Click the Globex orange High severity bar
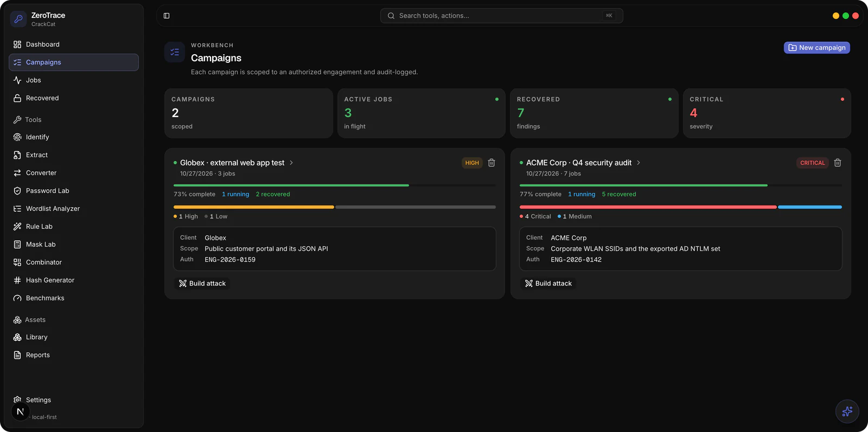This screenshot has height=432, width=868. pos(254,207)
